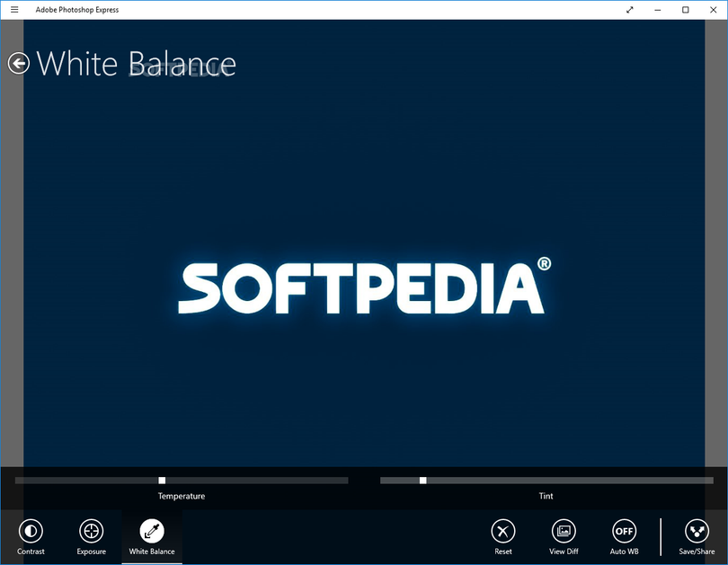Click the Temperature slider handle
Image resolution: width=728 pixels, height=565 pixels.
tap(162, 481)
